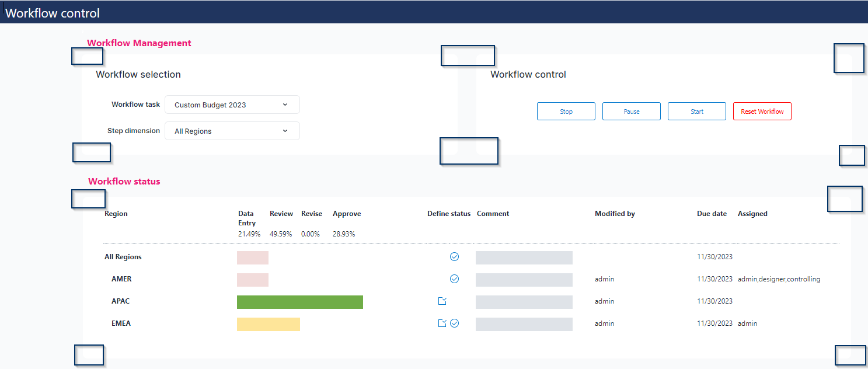Image resolution: width=868 pixels, height=369 pixels.
Task: Click the green APAC progress bar
Action: pos(299,302)
